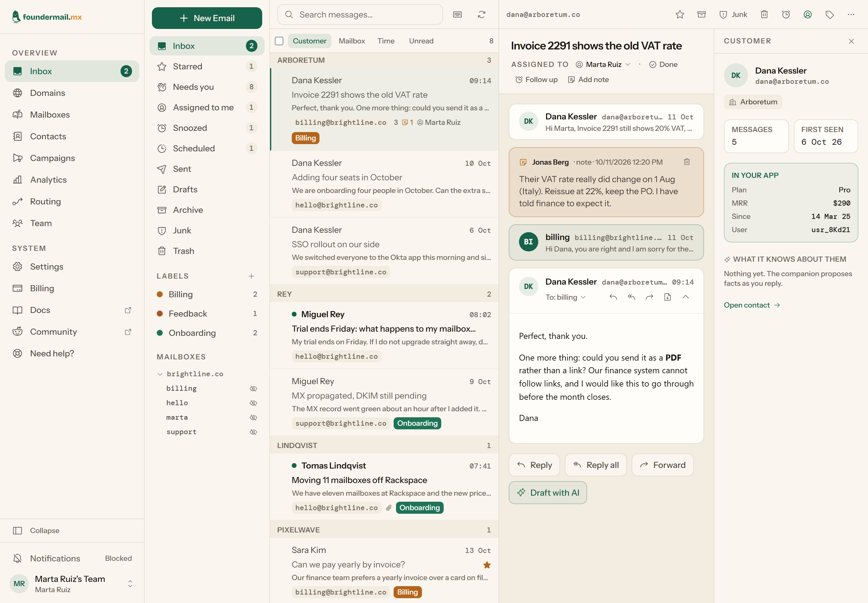Image resolution: width=868 pixels, height=603 pixels.
Task: Click the forward icon in Dana's message header
Action: click(649, 297)
